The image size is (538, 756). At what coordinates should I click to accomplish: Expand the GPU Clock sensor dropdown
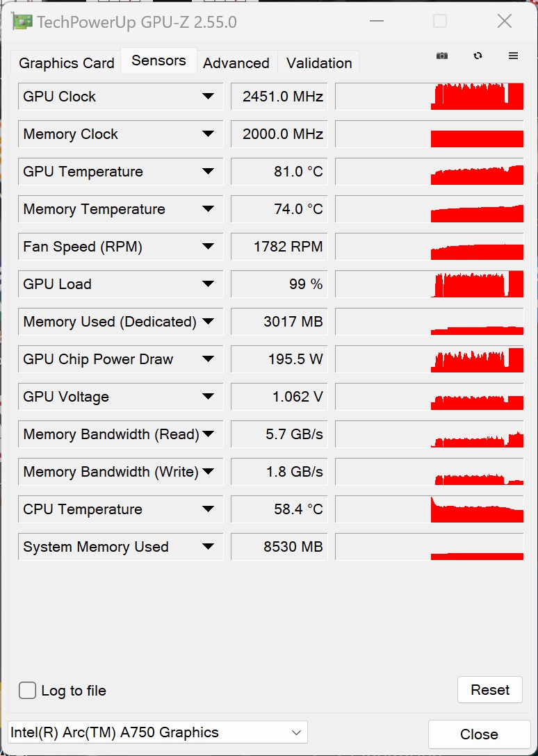[208, 97]
